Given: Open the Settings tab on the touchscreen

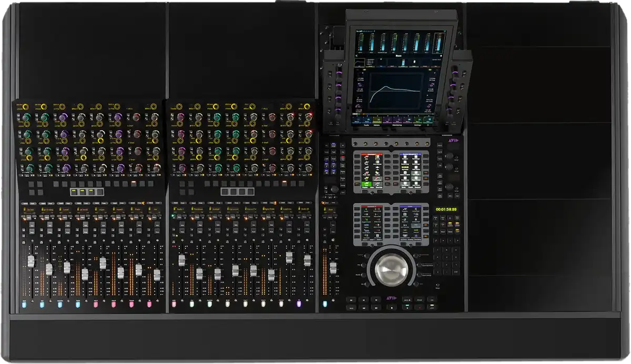Looking at the screenshot, I should [419, 126].
